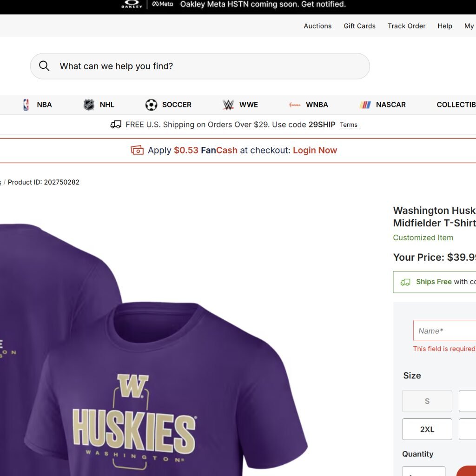Click the soccer ball icon
This screenshot has width=476, height=476.
(151, 105)
